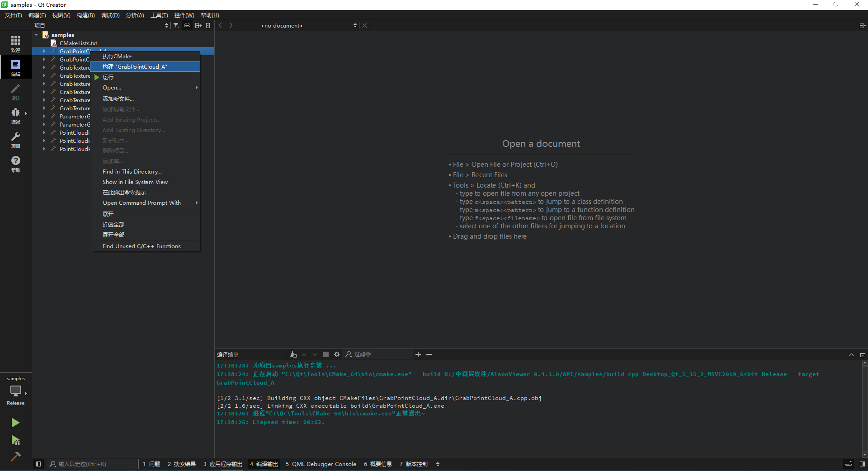Start debugging with the run-bug button
The height and width of the screenshot is (471, 868).
[15, 440]
